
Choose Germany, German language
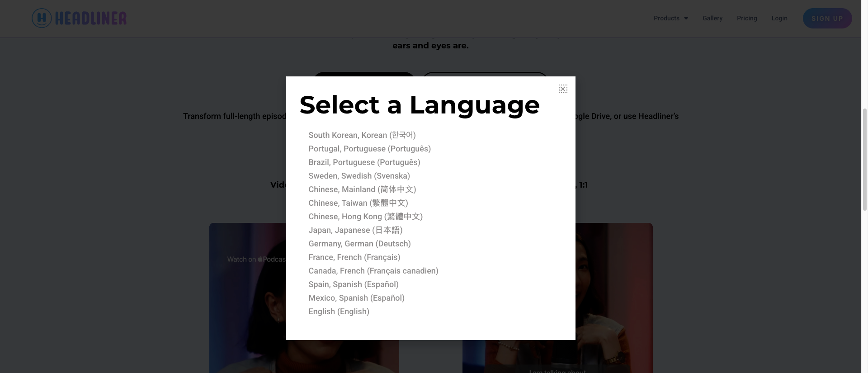(x=360, y=244)
